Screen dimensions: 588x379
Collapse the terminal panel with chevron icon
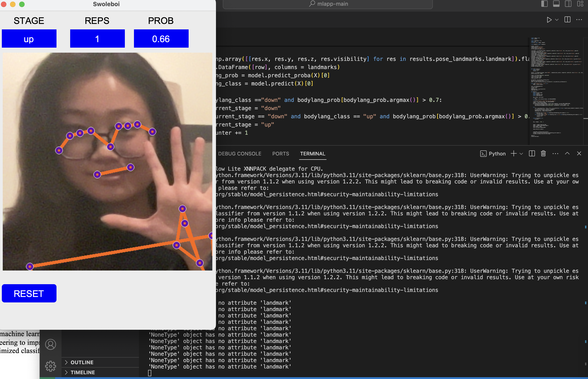(567, 154)
